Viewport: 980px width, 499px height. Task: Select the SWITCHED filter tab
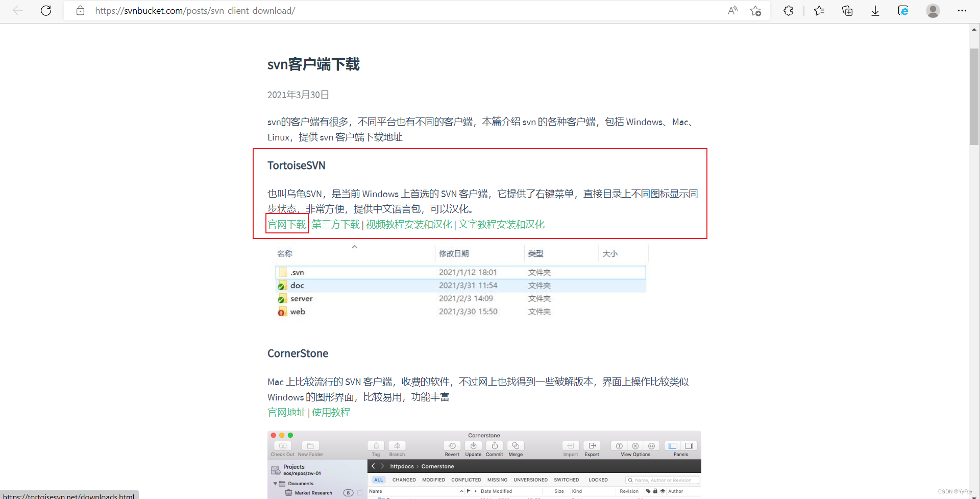(x=566, y=480)
